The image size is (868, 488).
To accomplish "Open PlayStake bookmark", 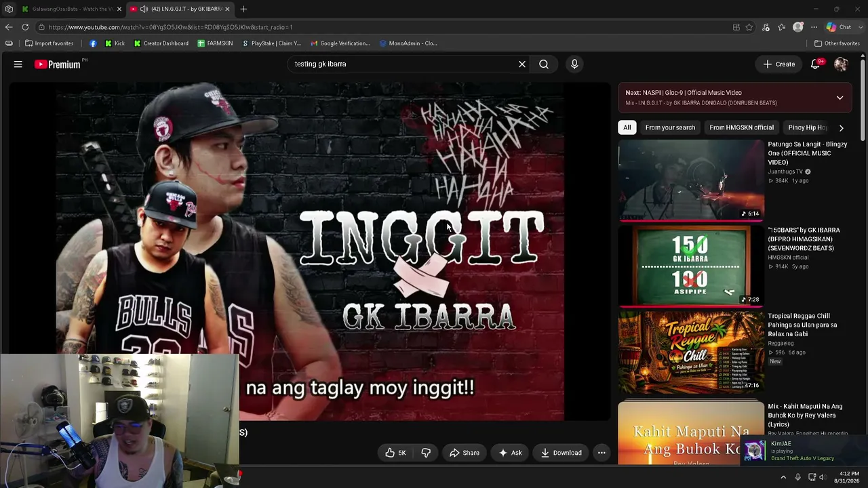I will [271, 43].
